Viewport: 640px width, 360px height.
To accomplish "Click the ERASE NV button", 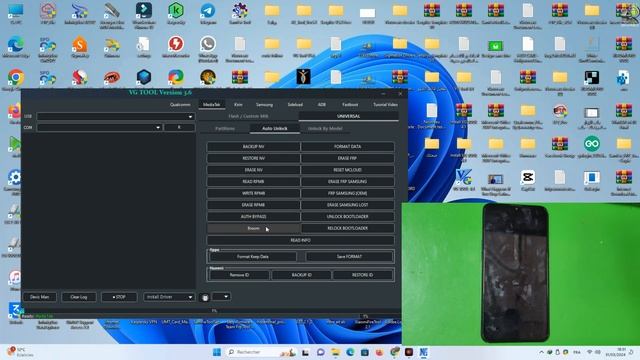I will click(x=253, y=170).
